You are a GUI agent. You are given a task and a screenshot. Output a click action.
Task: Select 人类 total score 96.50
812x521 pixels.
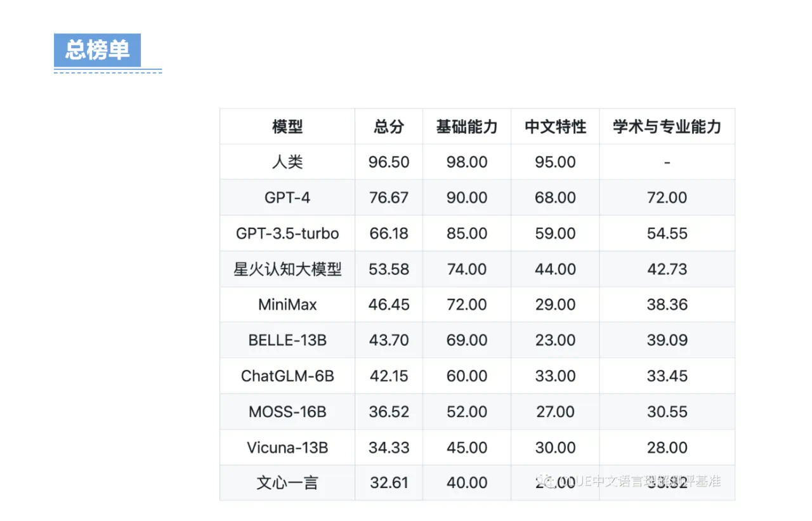tap(389, 162)
